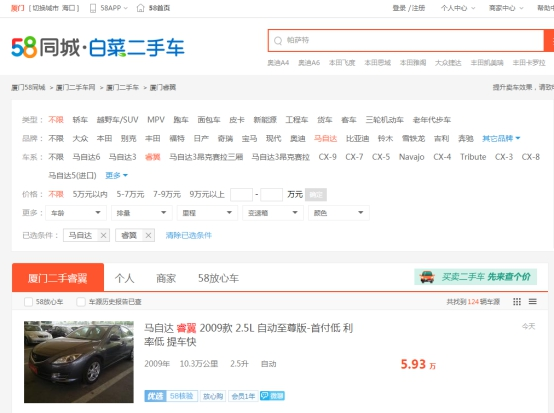Viewport: 554px width, 413px height.
Task: Click 厦门58同城 breadcrumb
Action: (x=28, y=87)
